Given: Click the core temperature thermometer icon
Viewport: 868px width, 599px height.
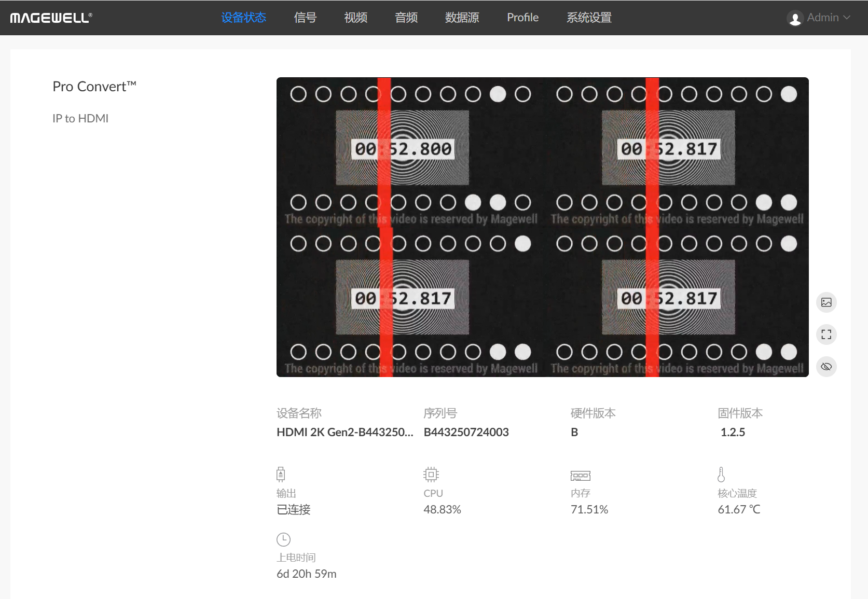Looking at the screenshot, I should point(721,474).
